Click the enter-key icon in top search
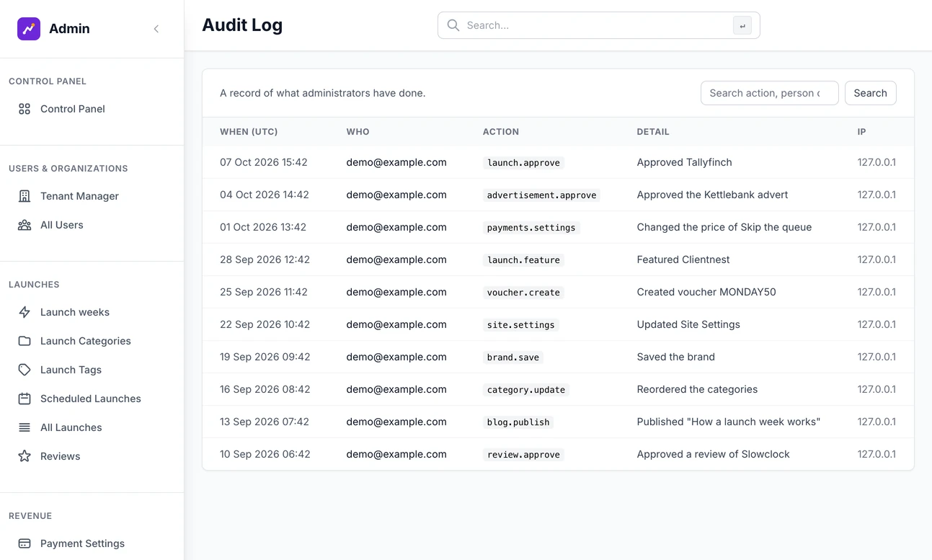Image resolution: width=932 pixels, height=560 pixels. click(742, 25)
